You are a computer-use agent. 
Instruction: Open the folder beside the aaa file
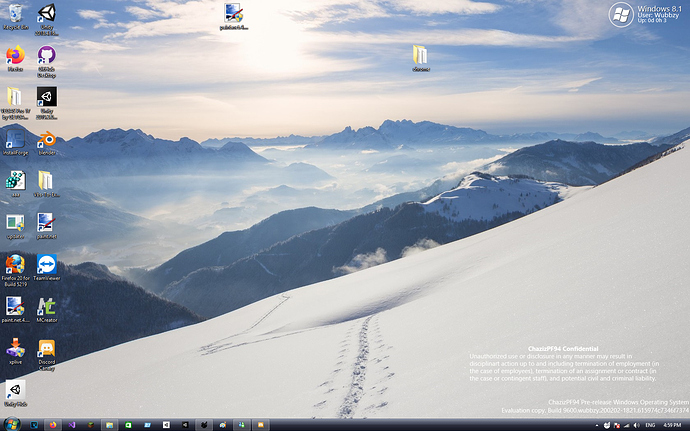pyautogui.click(x=47, y=184)
